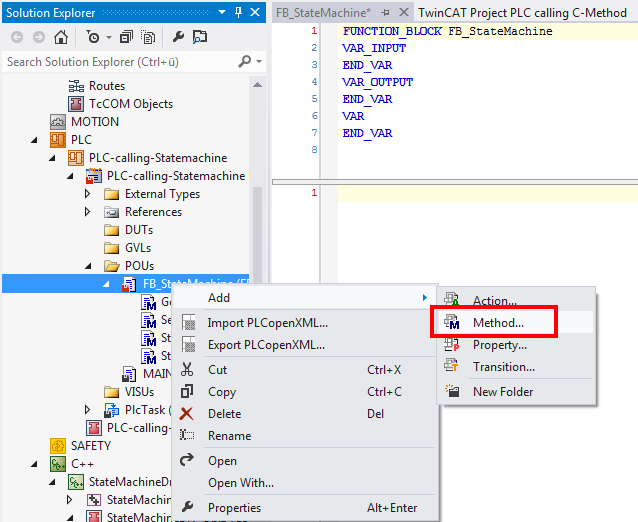
Task: Expand the PlcTask node
Action: coord(87,410)
